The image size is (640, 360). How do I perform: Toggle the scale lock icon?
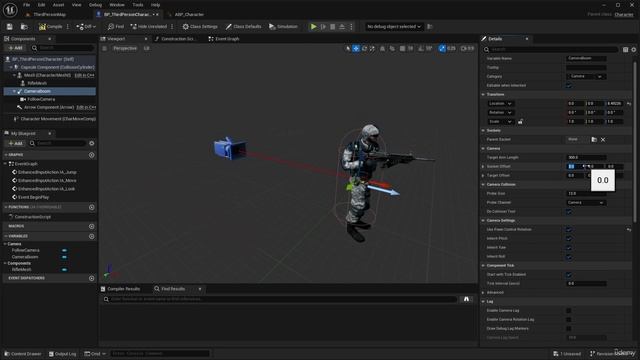[x=520, y=122]
